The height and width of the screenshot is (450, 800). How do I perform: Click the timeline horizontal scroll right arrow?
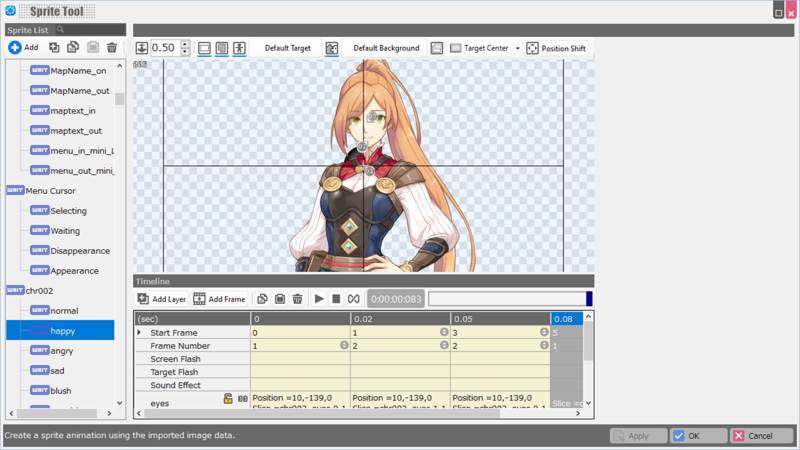point(578,413)
